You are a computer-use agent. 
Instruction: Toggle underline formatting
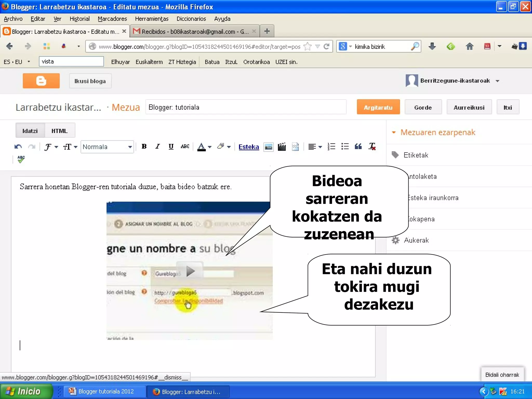[x=171, y=147]
